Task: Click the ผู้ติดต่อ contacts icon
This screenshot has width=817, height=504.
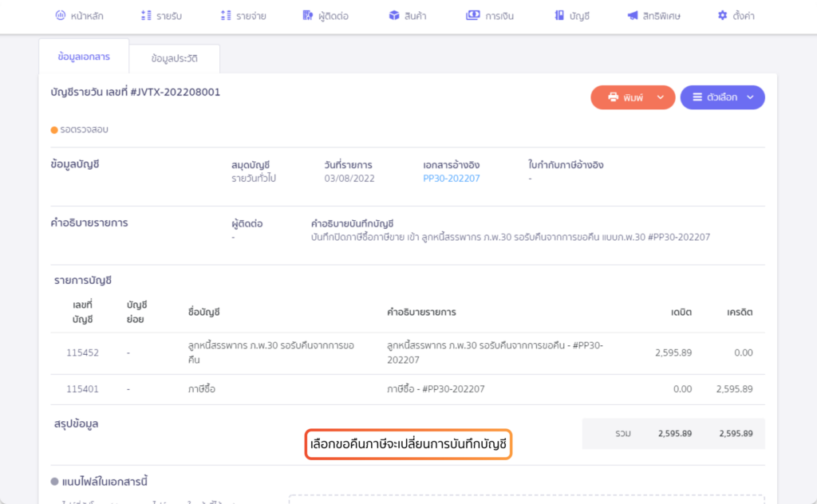Action: [x=307, y=16]
